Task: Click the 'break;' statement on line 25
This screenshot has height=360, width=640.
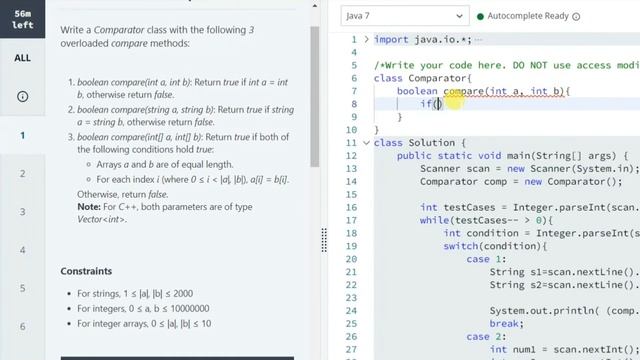Action: pos(507,324)
